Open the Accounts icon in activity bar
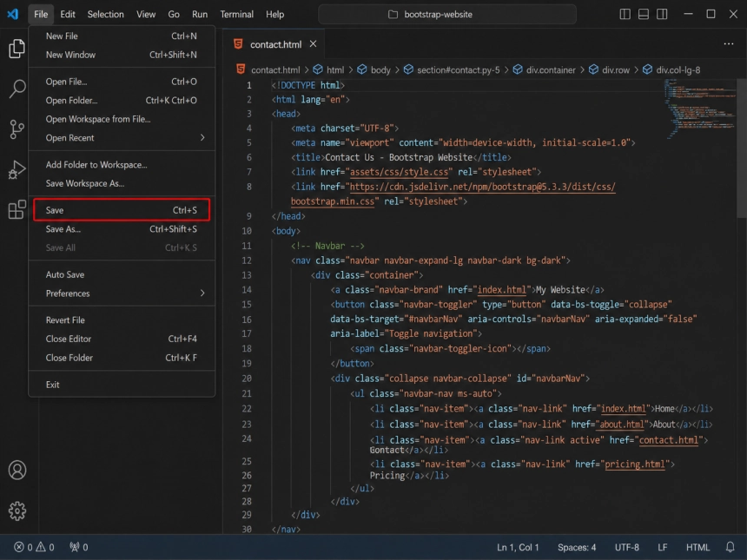This screenshot has height=560, width=747. [x=17, y=470]
